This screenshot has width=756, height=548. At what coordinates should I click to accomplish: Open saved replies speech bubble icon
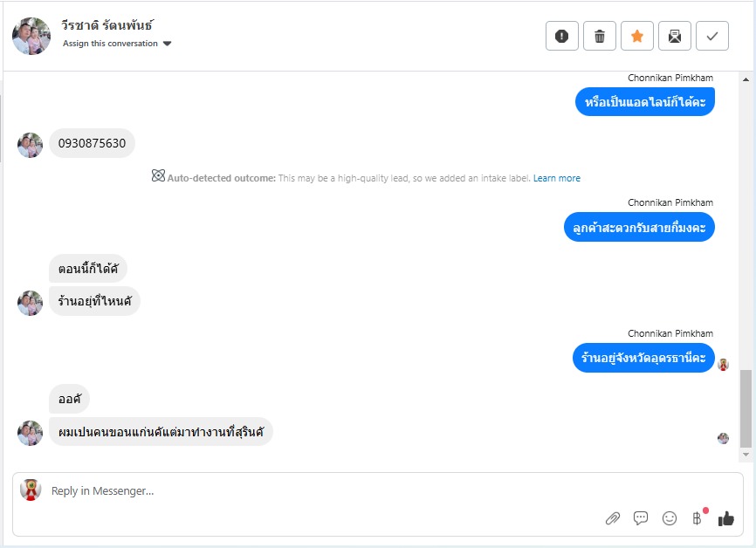[641, 518]
